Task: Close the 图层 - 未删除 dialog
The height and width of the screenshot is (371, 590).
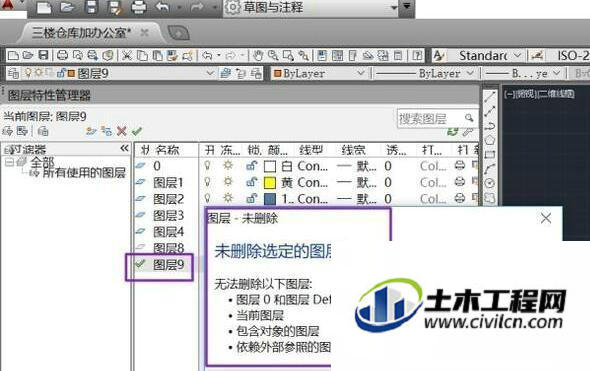Action: pos(546,218)
